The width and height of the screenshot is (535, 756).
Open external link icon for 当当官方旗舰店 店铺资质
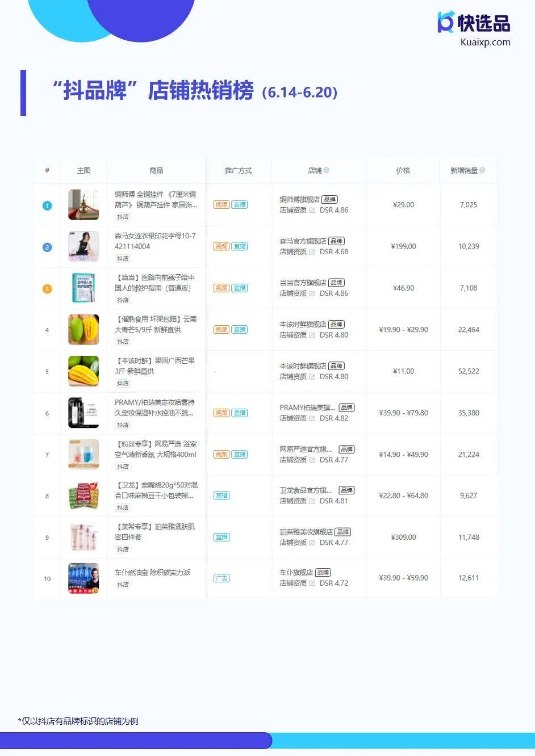[312, 294]
